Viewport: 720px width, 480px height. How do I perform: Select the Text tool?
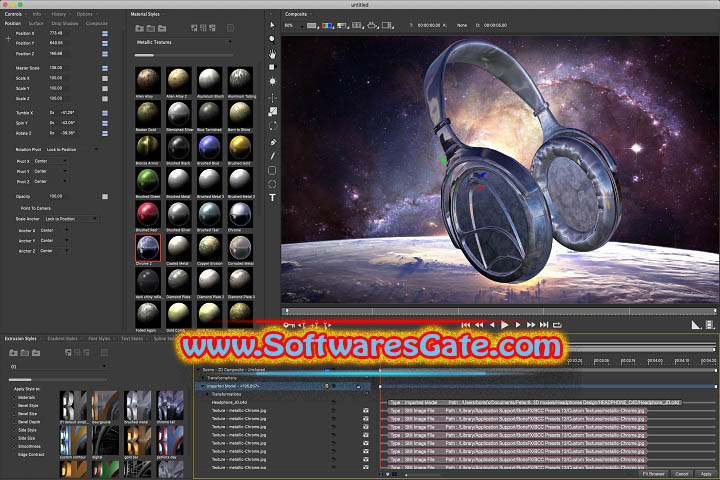point(272,198)
